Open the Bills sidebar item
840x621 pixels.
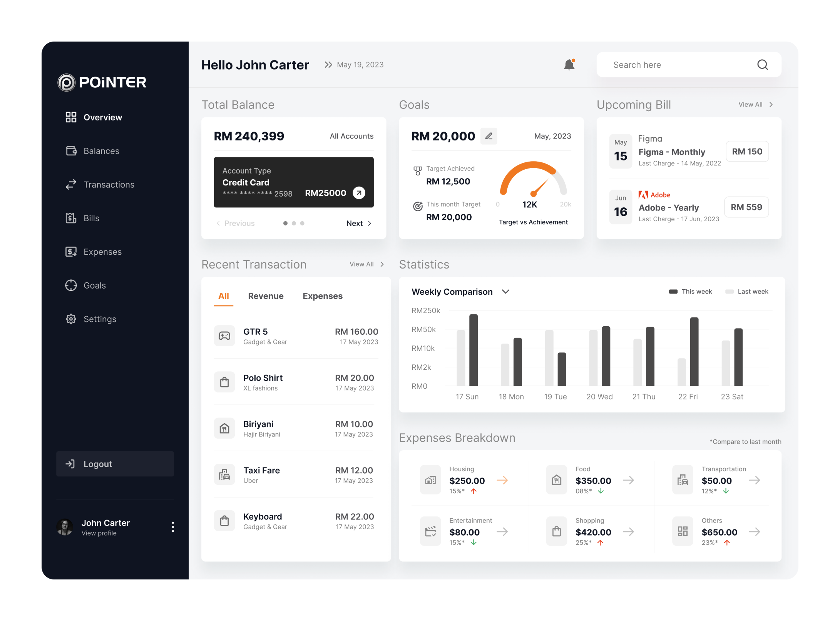(91, 218)
